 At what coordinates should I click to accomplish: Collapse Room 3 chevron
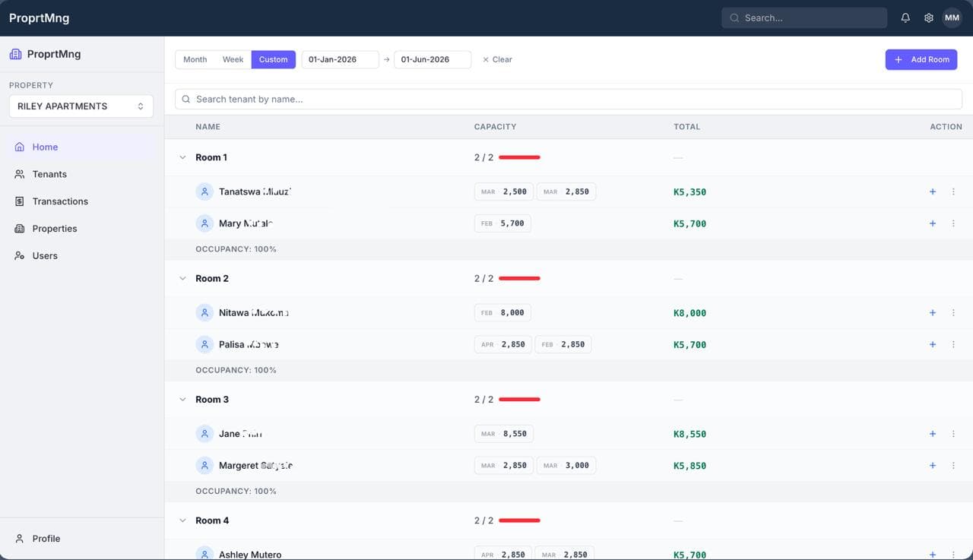(x=182, y=399)
